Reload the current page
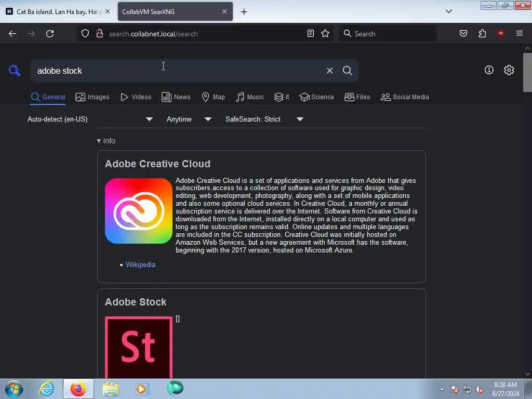Image resolution: width=532 pixels, height=399 pixels. click(50, 34)
